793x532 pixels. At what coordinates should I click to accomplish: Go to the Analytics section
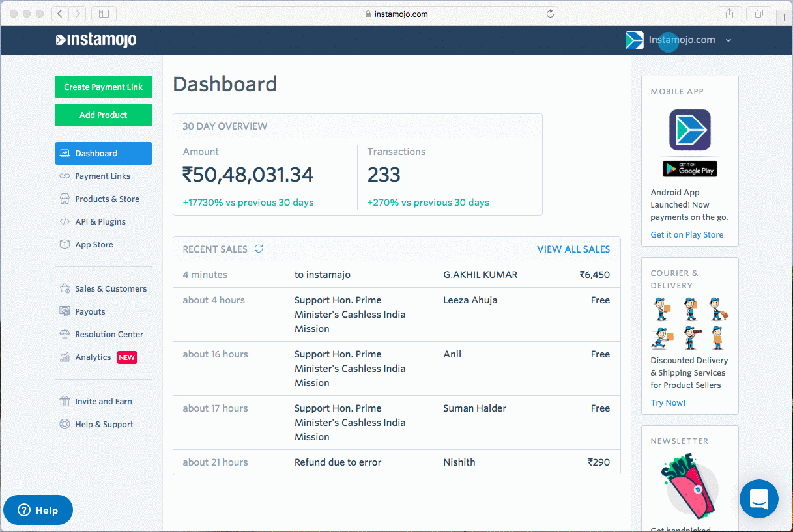click(x=93, y=357)
